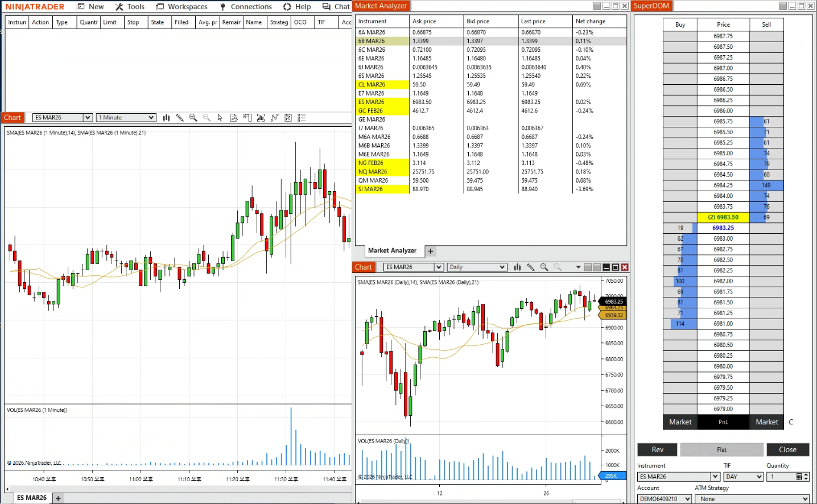Maximize the Daily chart panel

tap(615, 267)
